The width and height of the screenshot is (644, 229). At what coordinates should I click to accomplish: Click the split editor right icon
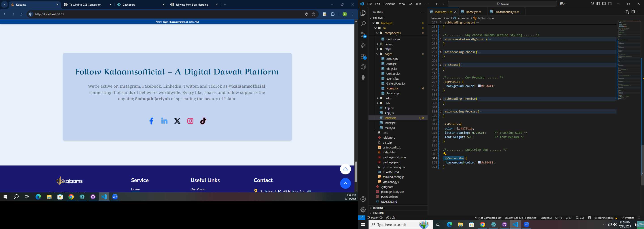tap(633, 12)
